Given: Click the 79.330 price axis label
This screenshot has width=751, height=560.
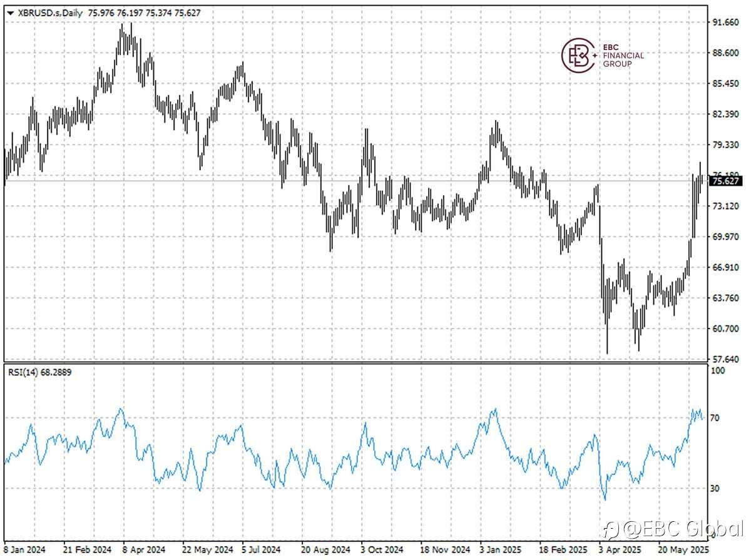Looking at the screenshot, I should point(725,145).
